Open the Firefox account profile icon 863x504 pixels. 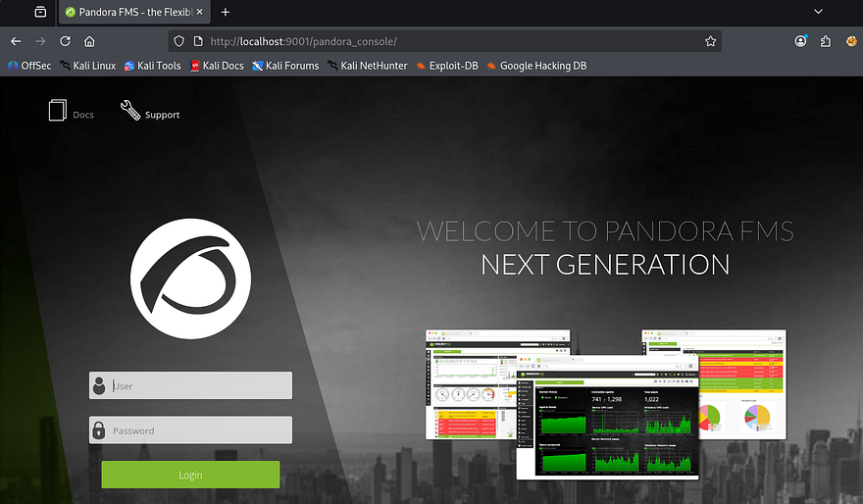[801, 41]
